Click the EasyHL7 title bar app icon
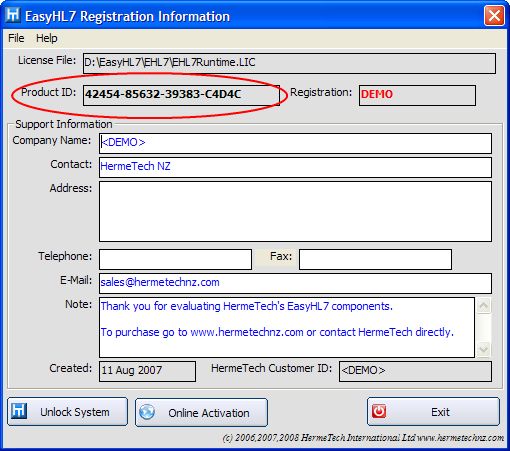Viewport: 510px width, 451px height. [x=13, y=15]
